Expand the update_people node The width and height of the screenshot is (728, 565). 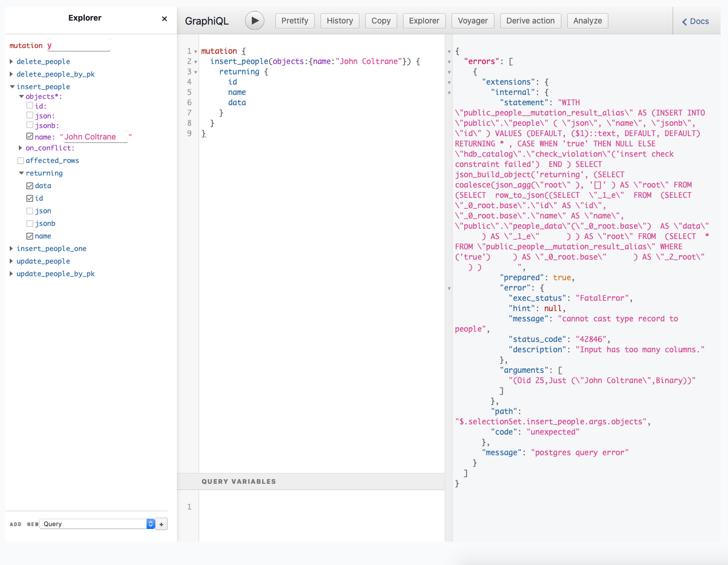point(11,261)
